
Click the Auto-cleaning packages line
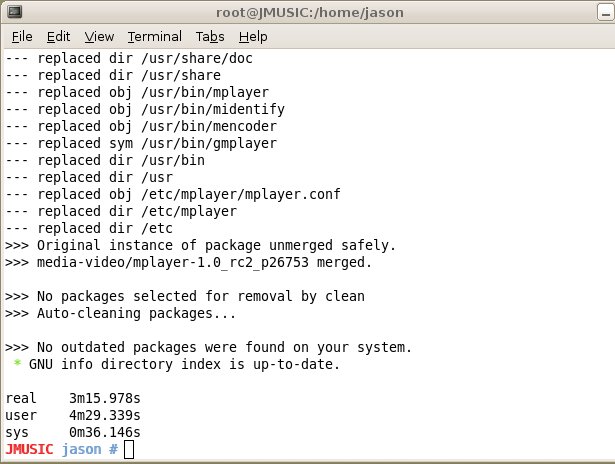[120, 313]
